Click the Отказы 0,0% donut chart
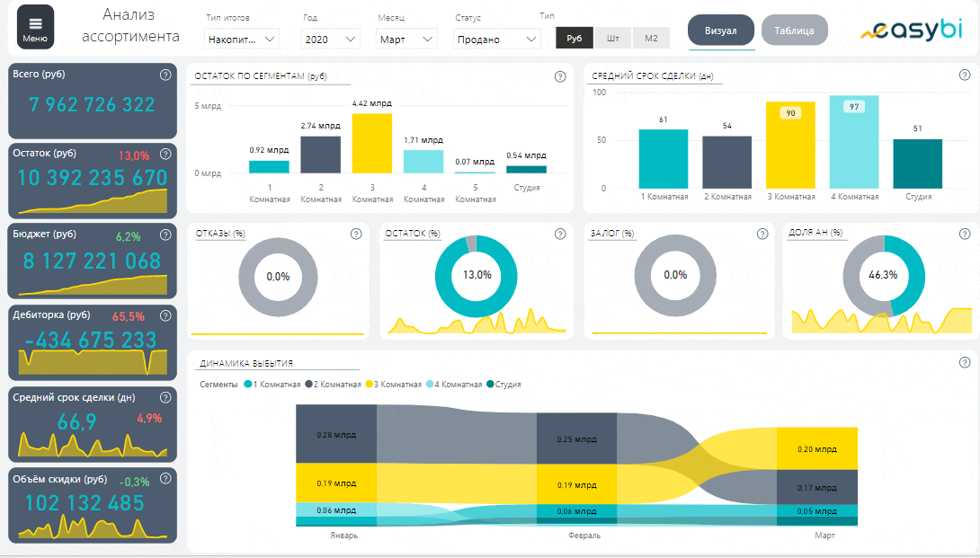The image size is (980, 558). coord(278,276)
